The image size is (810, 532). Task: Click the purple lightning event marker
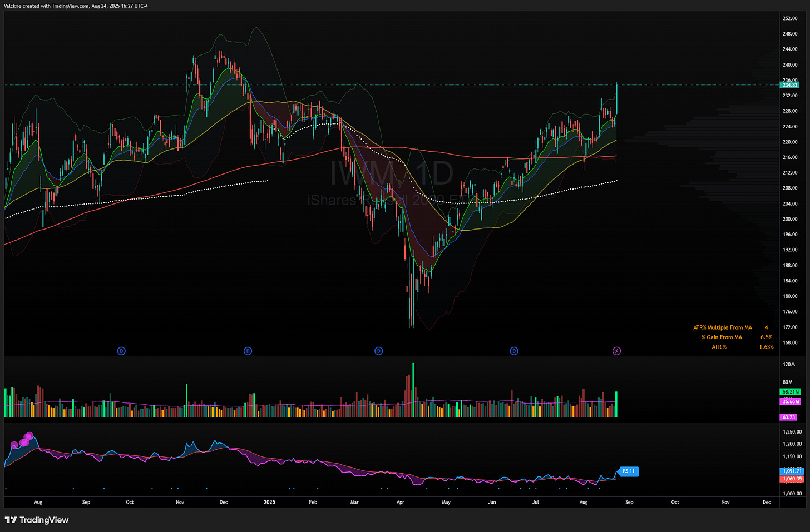pos(616,351)
